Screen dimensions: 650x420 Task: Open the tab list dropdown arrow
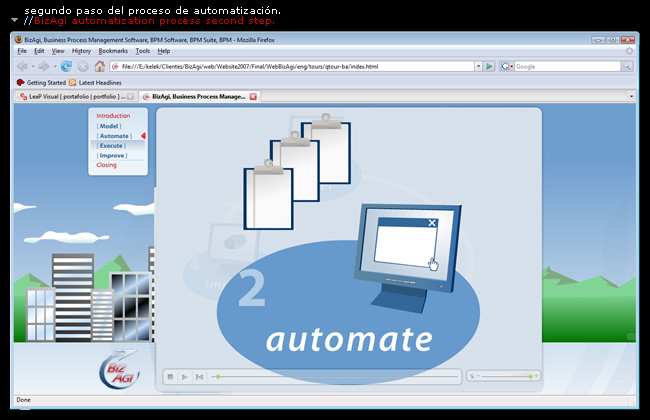630,97
